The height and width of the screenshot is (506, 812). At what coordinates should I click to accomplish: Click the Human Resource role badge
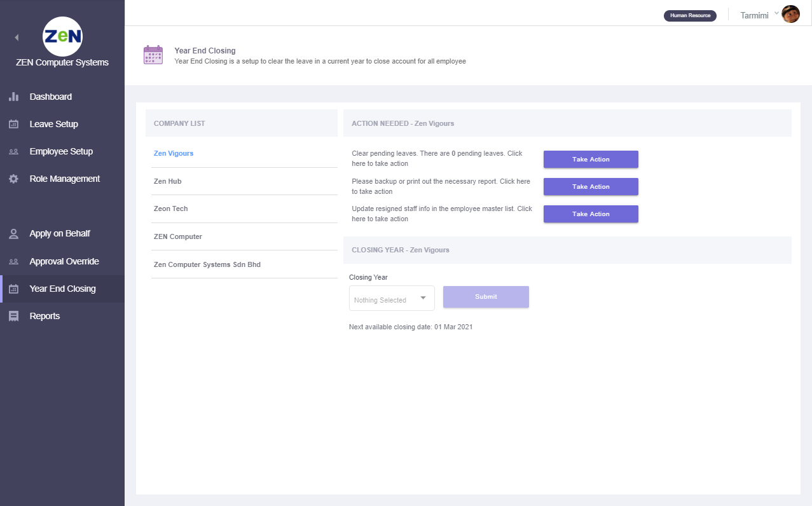[x=690, y=15]
